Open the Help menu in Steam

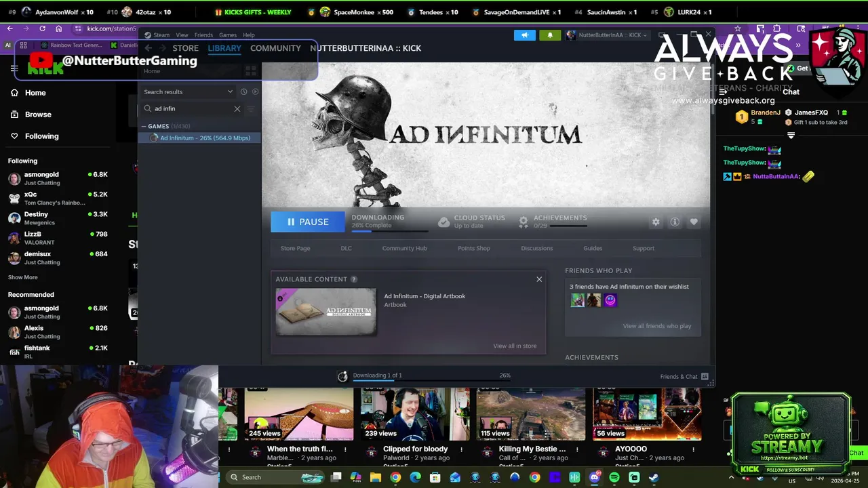pos(249,35)
